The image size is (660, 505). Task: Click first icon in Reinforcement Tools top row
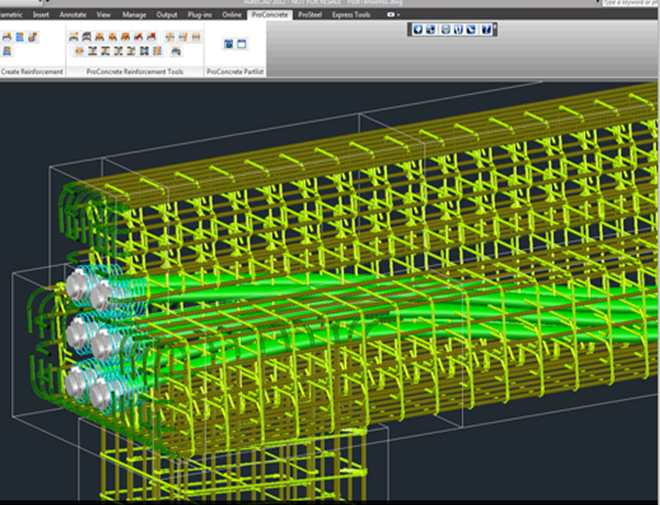[74, 37]
